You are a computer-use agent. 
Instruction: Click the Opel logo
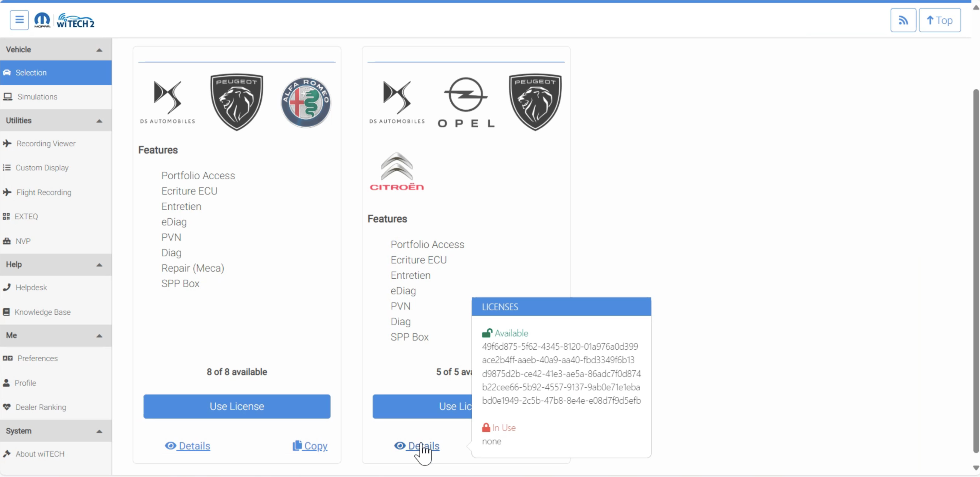pos(466,102)
